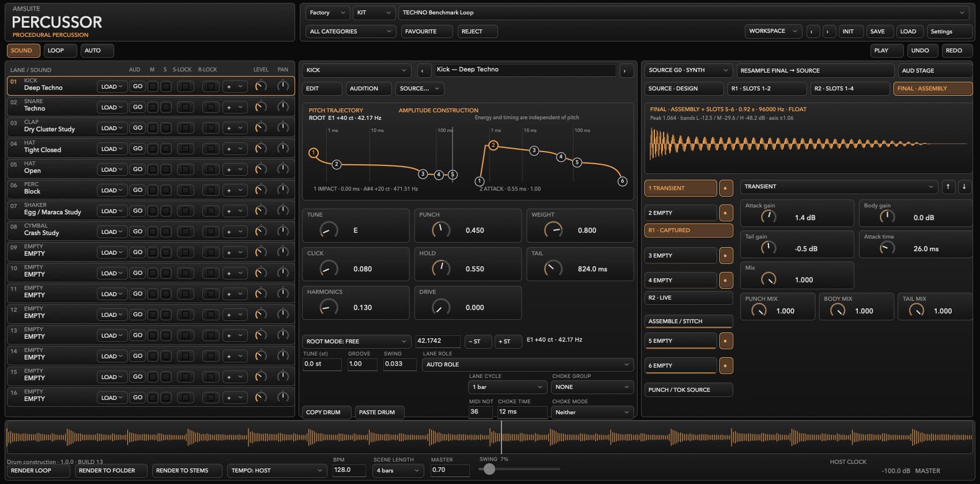Adjust the Snare Techno pan knob
Viewport: 980px width, 484px height.
click(282, 107)
